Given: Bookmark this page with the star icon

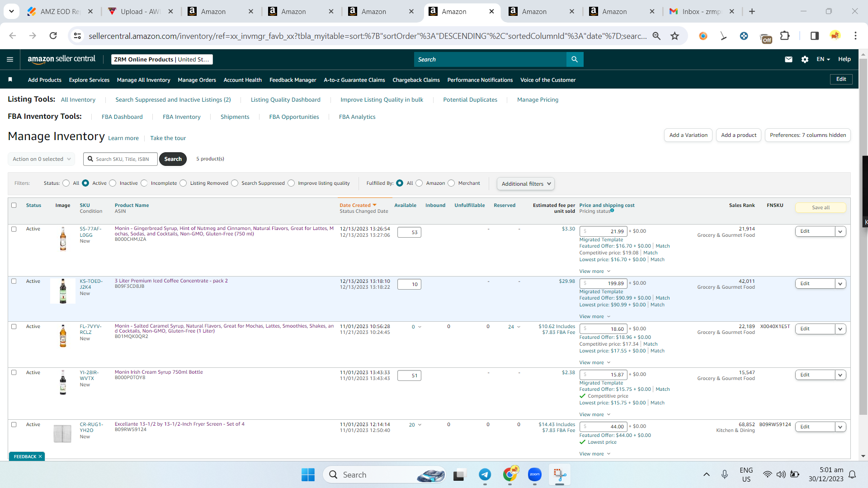Looking at the screenshot, I should [675, 36].
